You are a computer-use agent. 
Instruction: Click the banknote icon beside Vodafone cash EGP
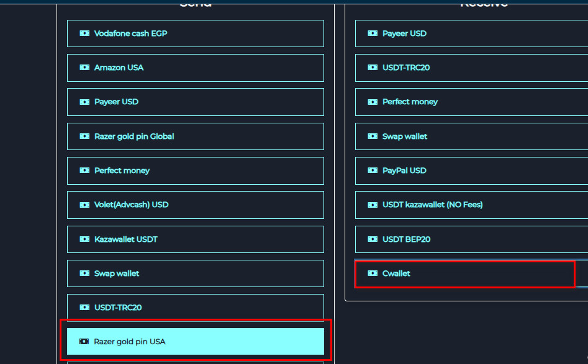(84, 33)
